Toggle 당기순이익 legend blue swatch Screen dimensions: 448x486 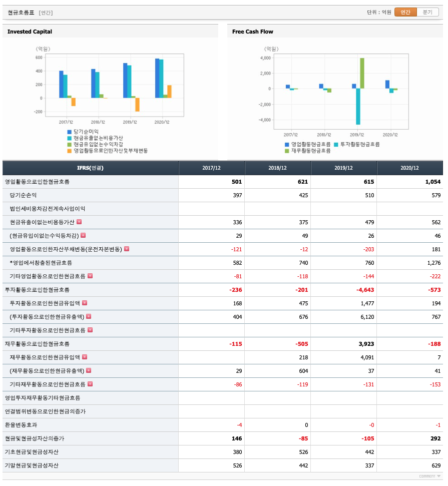click(x=70, y=132)
